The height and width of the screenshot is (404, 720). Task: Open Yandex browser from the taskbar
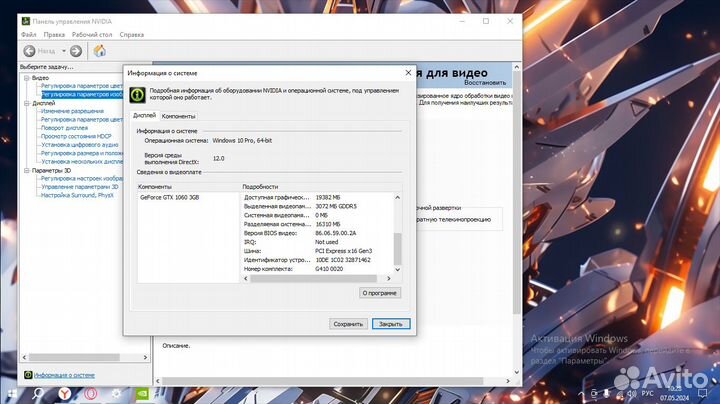[x=64, y=394]
